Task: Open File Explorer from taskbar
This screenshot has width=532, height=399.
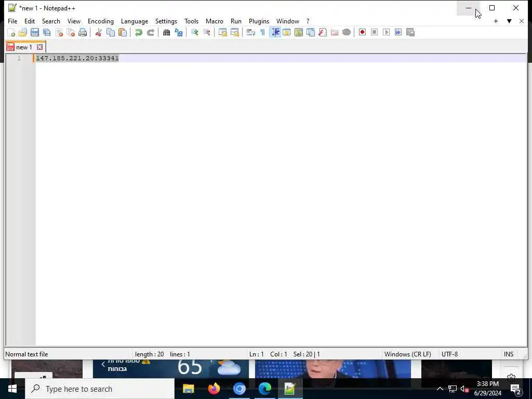Action: pyautogui.click(x=188, y=389)
